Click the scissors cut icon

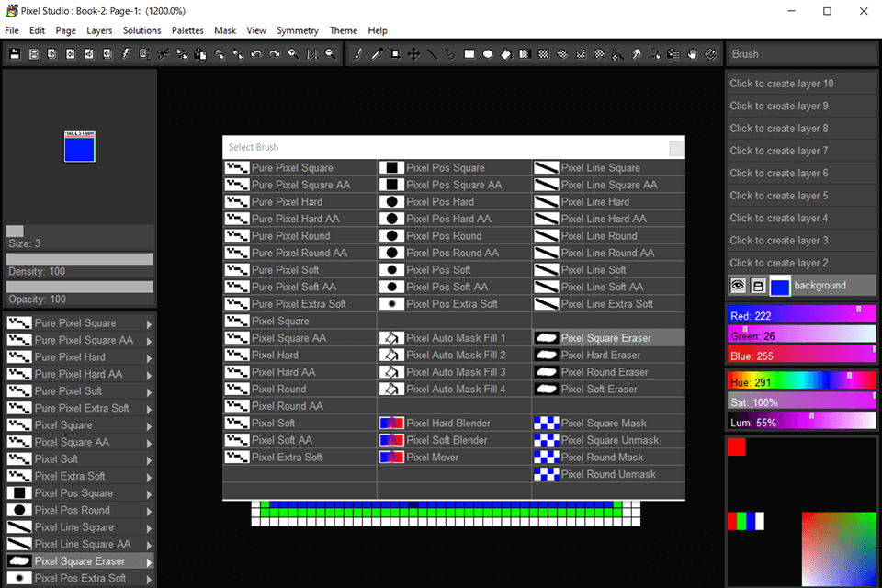[x=164, y=54]
